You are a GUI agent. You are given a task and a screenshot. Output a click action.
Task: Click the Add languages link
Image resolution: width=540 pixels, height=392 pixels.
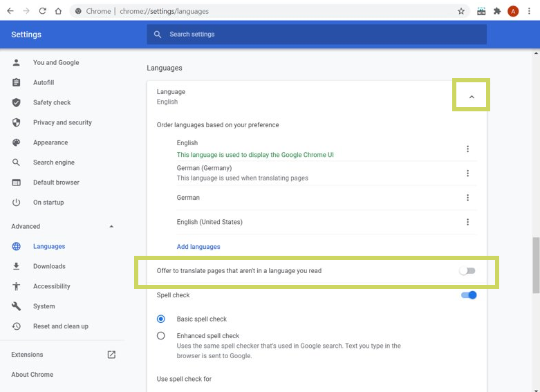coord(198,247)
